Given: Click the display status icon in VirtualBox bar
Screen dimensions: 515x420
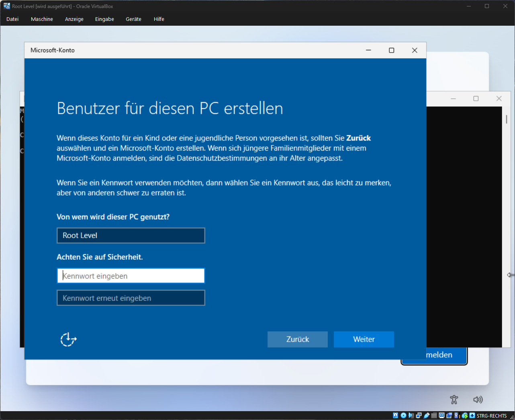Looking at the screenshot, I should pyautogui.click(x=441, y=416).
